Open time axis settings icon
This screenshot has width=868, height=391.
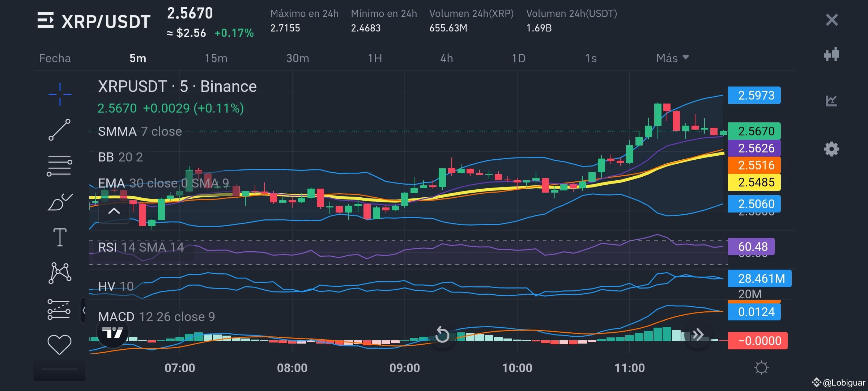[x=761, y=368]
